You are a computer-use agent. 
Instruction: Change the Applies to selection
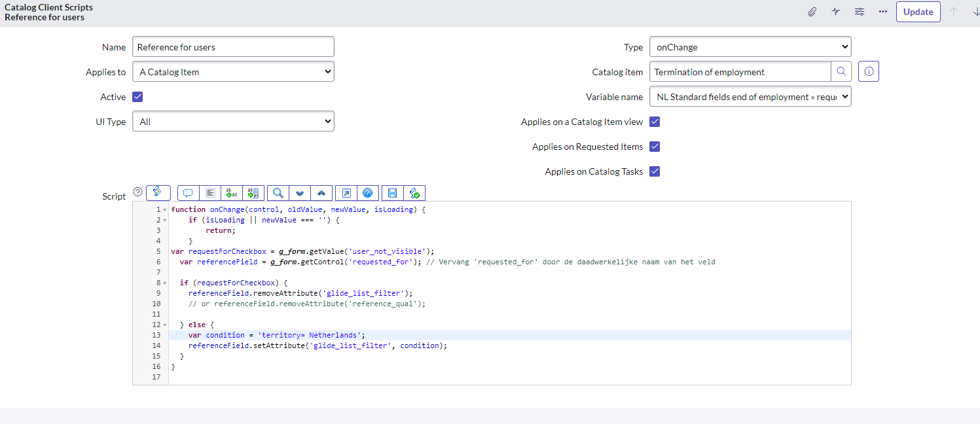[x=233, y=71]
